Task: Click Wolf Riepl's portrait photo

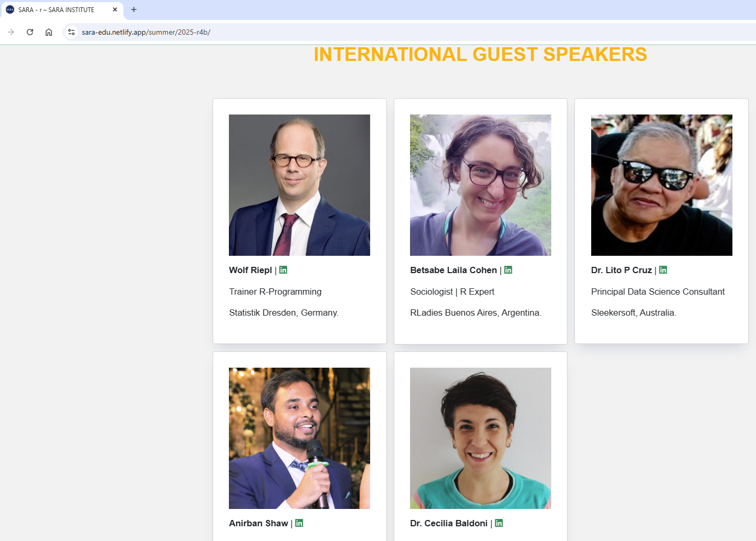Action: point(299,185)
